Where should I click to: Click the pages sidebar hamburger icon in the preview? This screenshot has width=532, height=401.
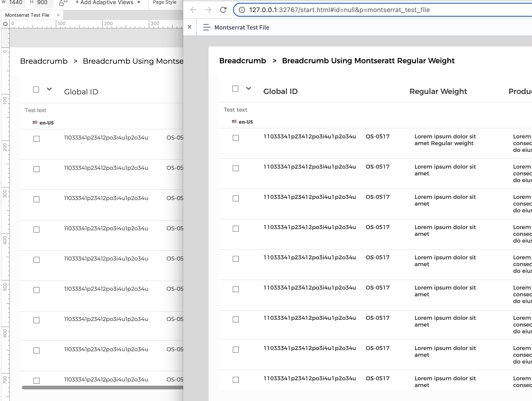pyautogui.click(x=206, y=27)
